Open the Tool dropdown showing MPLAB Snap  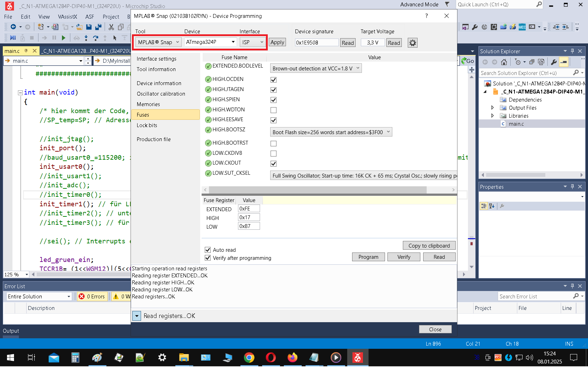point(158,42)
